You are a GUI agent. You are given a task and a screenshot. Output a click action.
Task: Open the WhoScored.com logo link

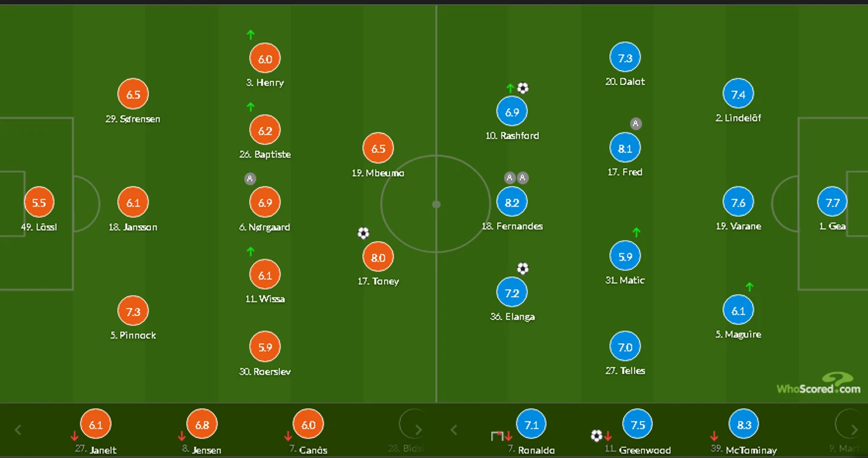(819, 384)
